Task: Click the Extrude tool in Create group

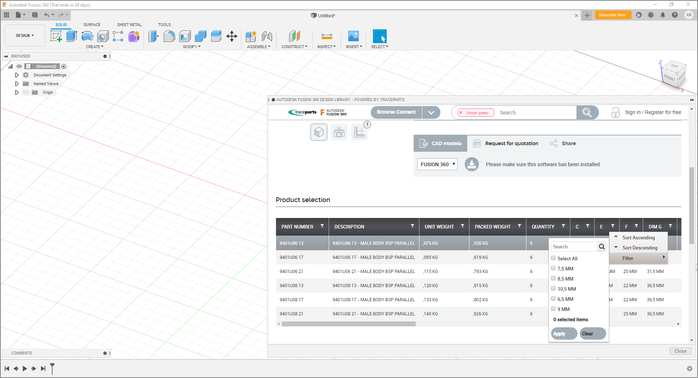Action: [x=71, y=36]
